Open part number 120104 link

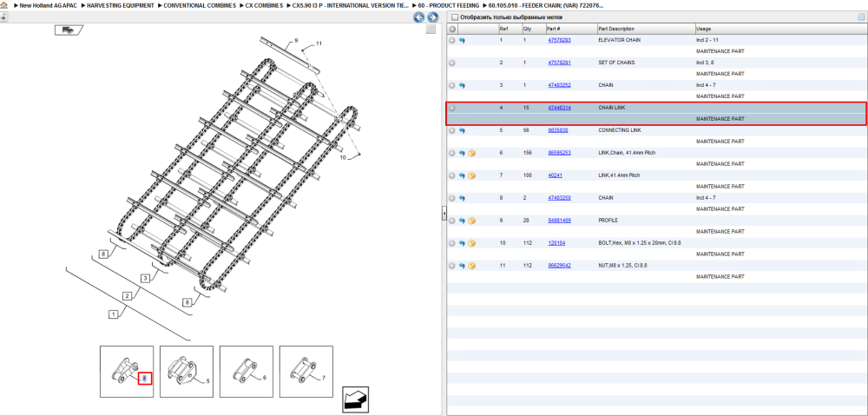556,243
